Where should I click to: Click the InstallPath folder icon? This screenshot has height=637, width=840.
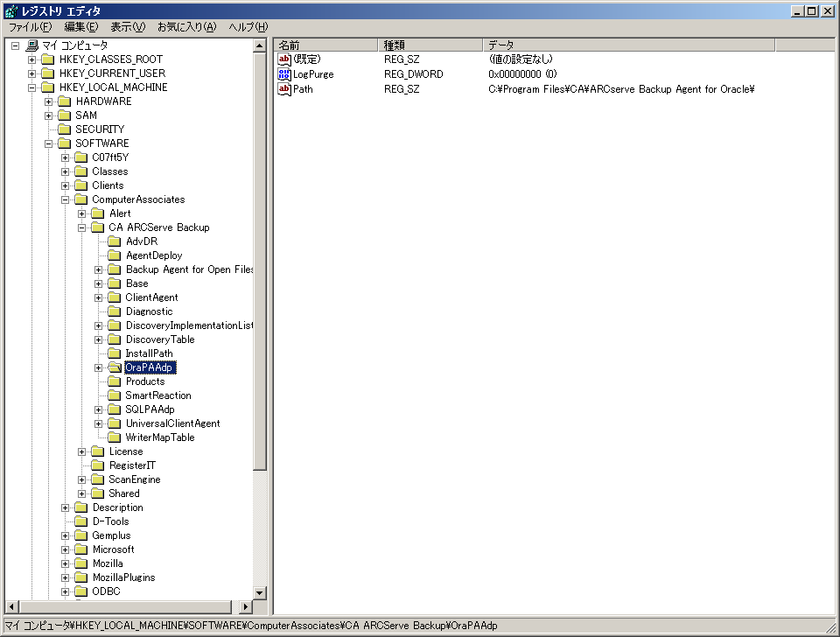coord(115,353)
